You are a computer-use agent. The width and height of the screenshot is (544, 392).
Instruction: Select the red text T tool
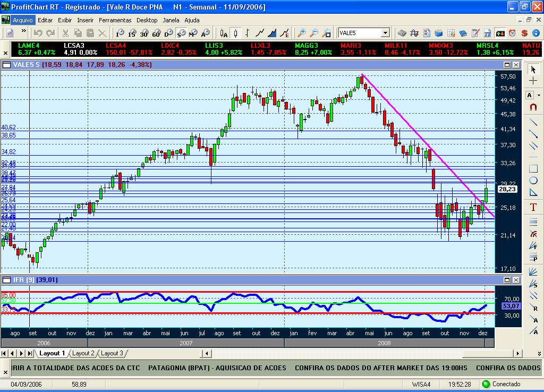pyautogui.click(x=533, y=208)
